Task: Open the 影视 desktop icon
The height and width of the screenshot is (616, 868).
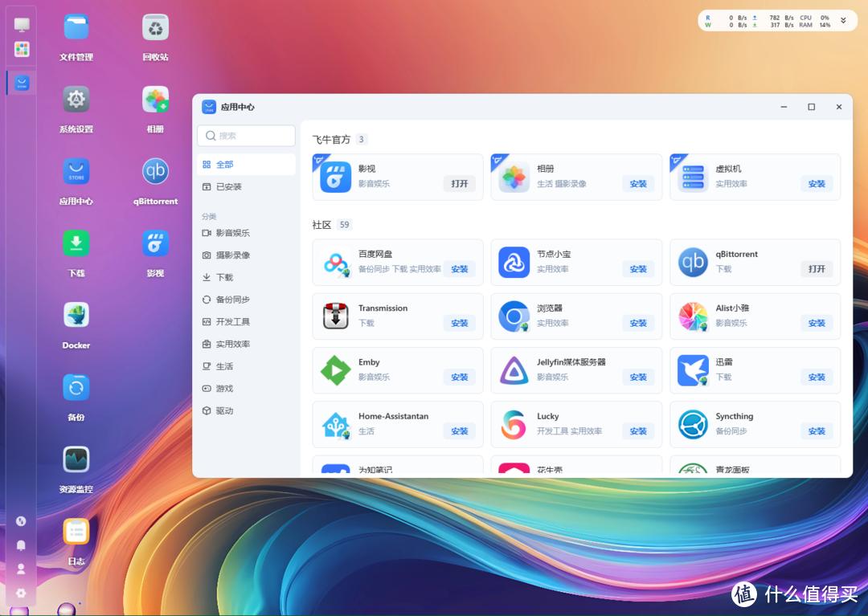Action: [x=156, y=243]
